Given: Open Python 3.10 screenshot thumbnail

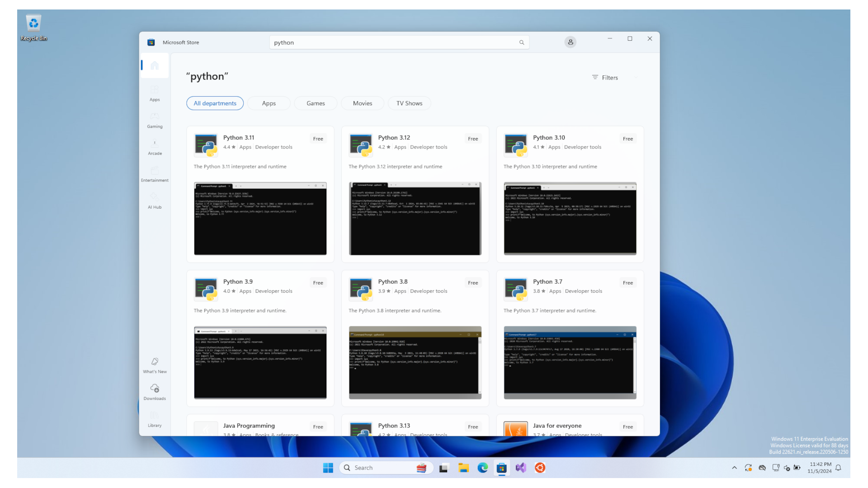Looking at the screenshot, I should (570, 218).
